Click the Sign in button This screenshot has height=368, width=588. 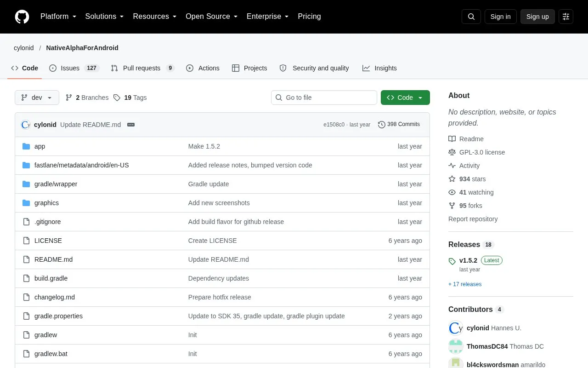tap(500, 17)
